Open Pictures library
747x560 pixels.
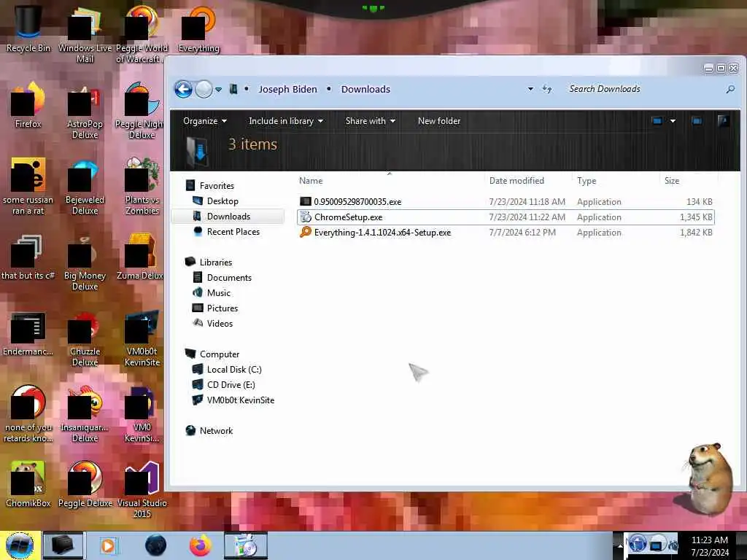[215, 308]
